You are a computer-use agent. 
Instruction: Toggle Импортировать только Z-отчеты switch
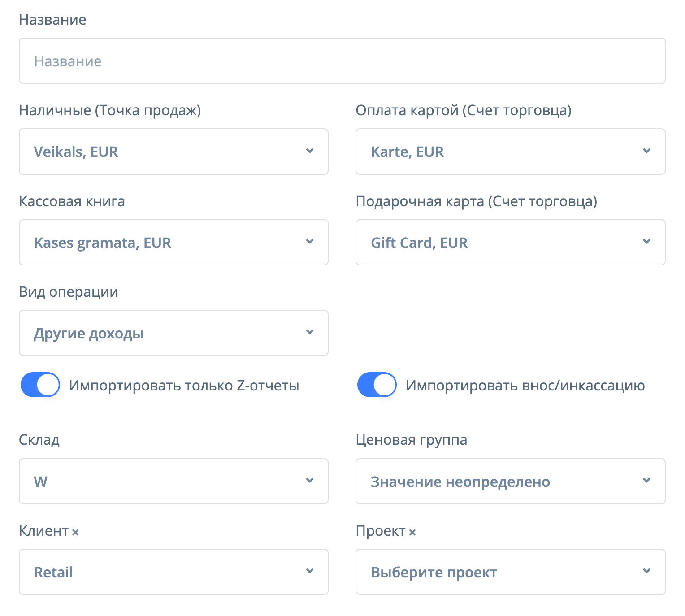[x=40, y=385]
